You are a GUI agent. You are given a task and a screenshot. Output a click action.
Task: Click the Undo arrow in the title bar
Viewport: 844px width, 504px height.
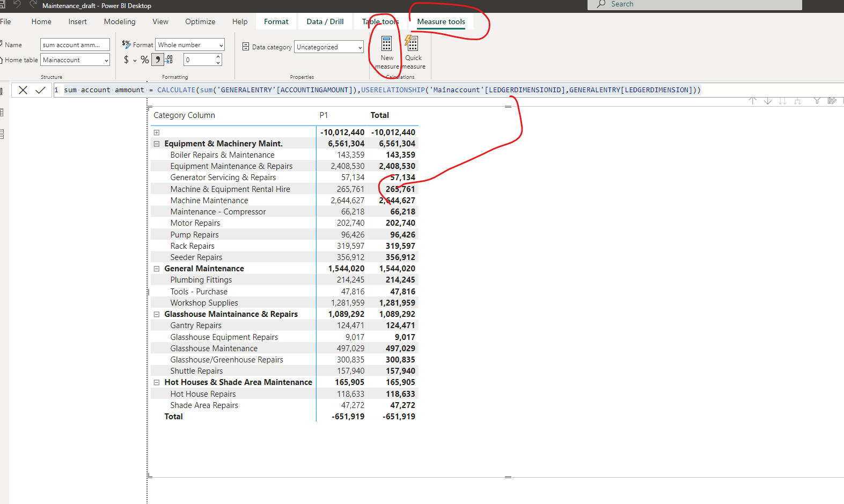point(17,4)
